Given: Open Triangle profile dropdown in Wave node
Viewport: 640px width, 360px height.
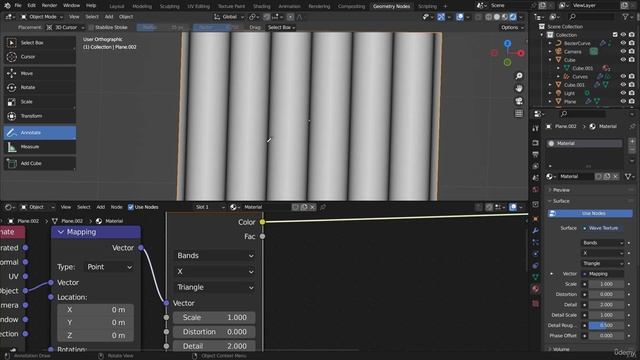Looking at the screenshot, I should [215, 287].
